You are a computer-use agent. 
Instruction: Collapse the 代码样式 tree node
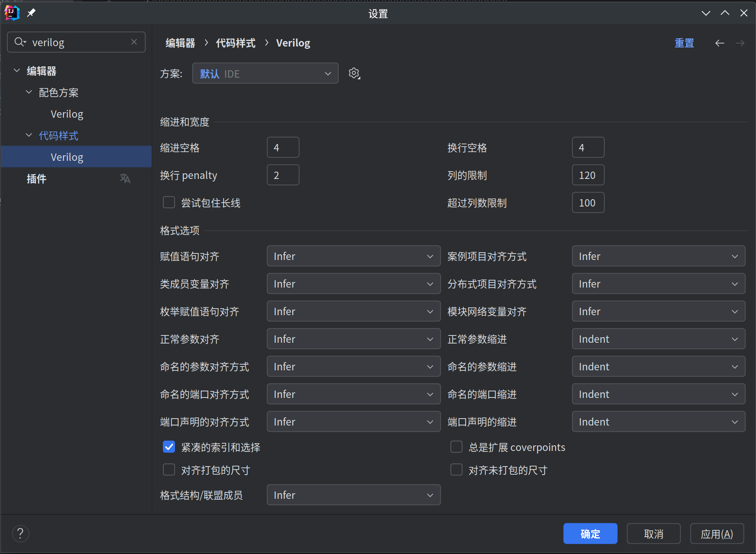(29, 135)
